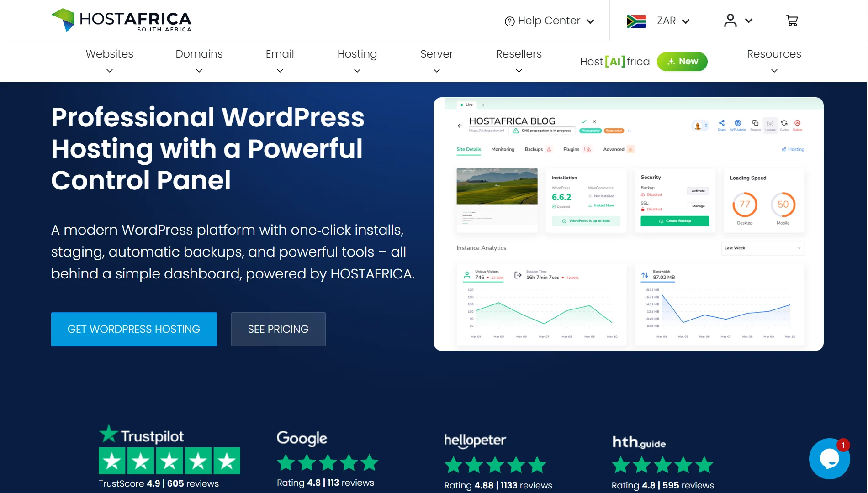
Task: Click the Staging icon in the dashboard preview
Action: tap(755, 123)
